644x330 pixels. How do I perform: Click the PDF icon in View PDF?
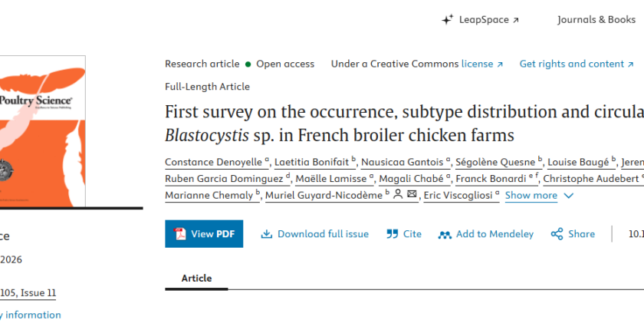180,234
